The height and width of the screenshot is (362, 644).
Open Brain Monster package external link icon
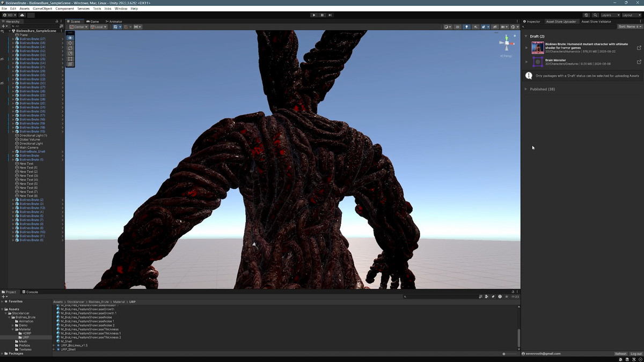click(x=639, y=62)
